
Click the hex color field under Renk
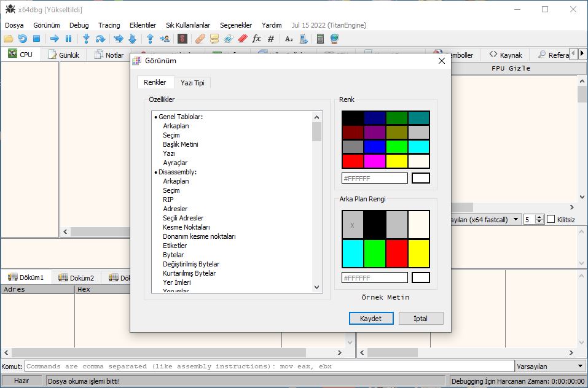pos(375,178)
